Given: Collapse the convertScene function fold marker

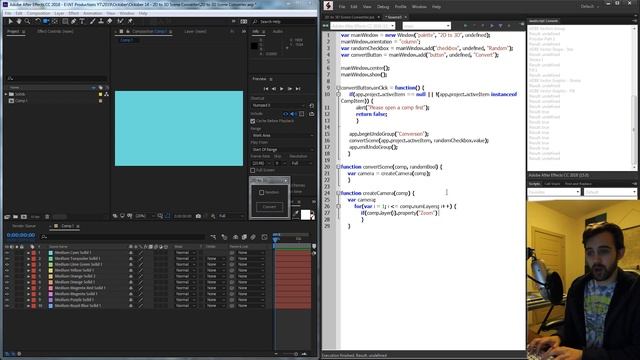Looking at the screenshot, I should tap(338, 167).
